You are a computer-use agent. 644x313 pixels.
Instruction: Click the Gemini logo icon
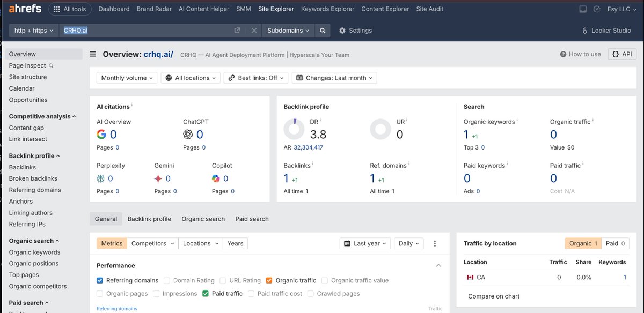coord(158,178)
